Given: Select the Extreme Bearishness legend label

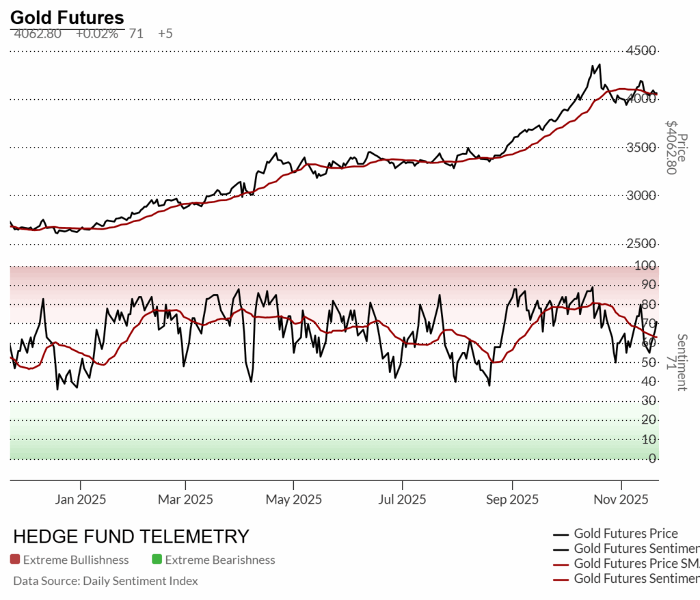Looking at the screenshot, I should pyautogui.click(x=220, y=560).
